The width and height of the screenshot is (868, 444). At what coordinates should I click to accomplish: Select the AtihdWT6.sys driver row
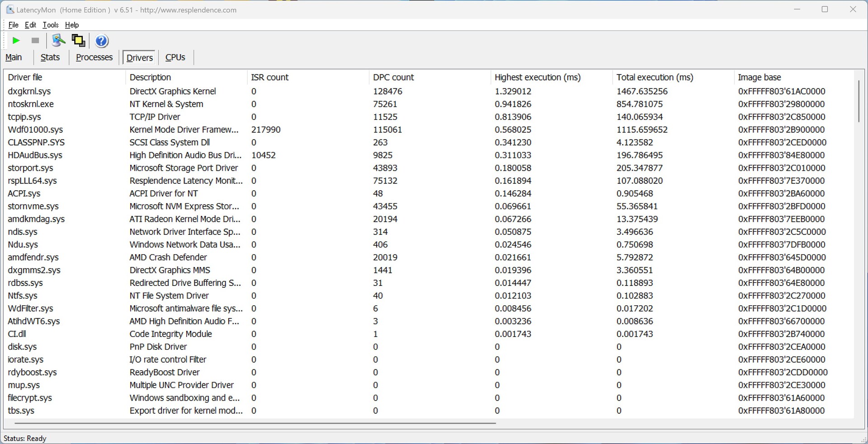429,322
